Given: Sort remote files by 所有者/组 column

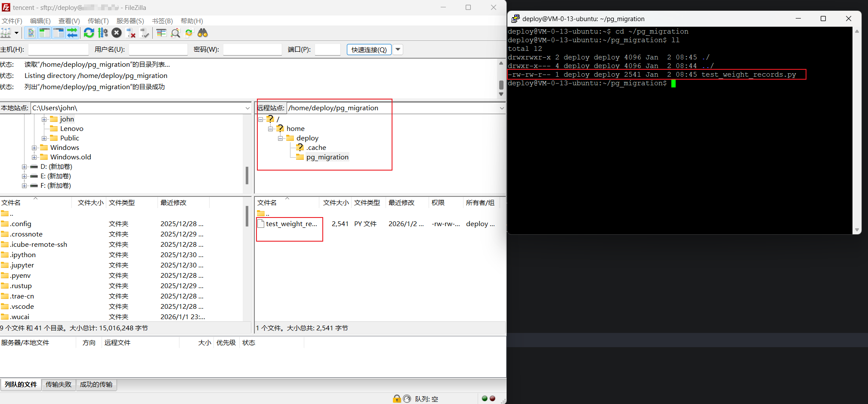Looking at the screenshot, I should pos(481,203).
